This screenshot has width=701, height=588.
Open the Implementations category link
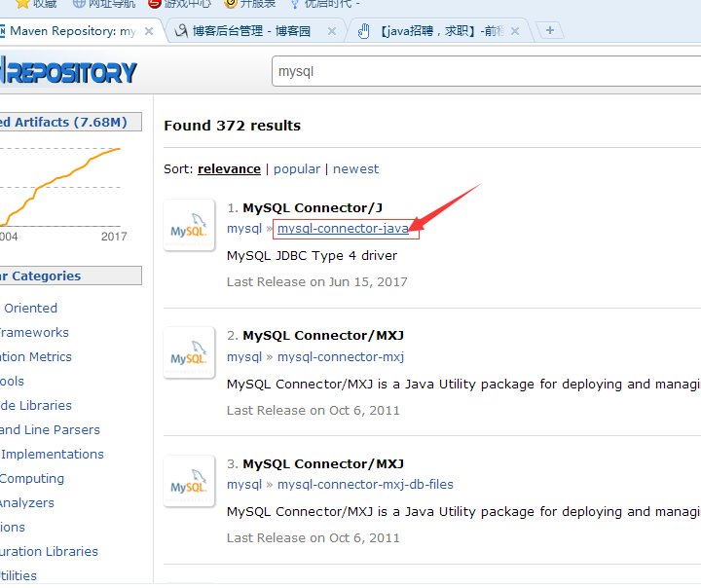tap(53, 455)
